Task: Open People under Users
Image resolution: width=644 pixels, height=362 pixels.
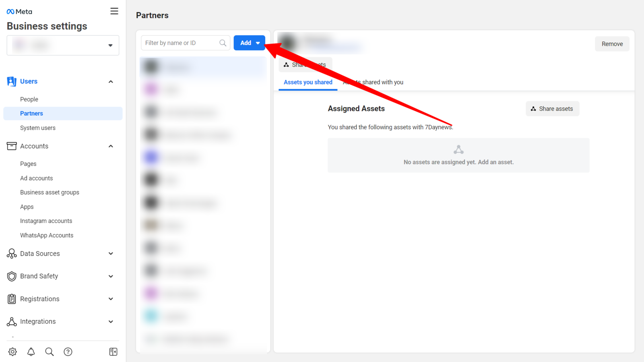Action: (29, 99)
